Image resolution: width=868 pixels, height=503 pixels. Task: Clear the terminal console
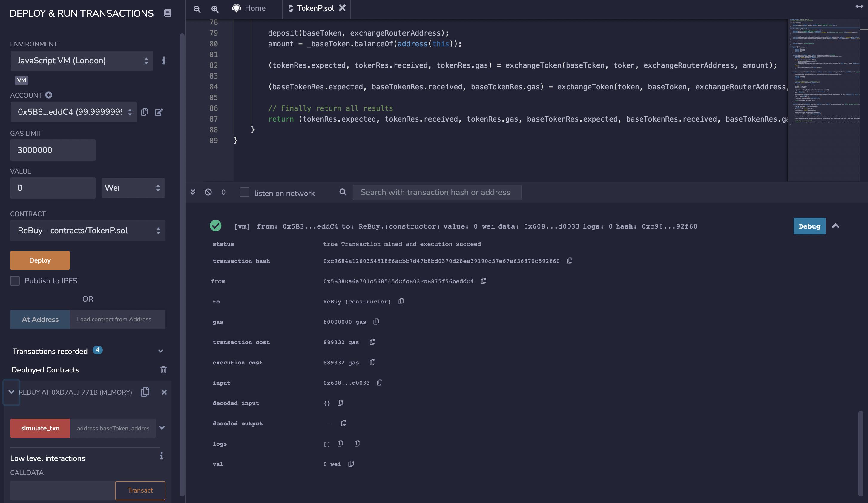pos(208,193)
